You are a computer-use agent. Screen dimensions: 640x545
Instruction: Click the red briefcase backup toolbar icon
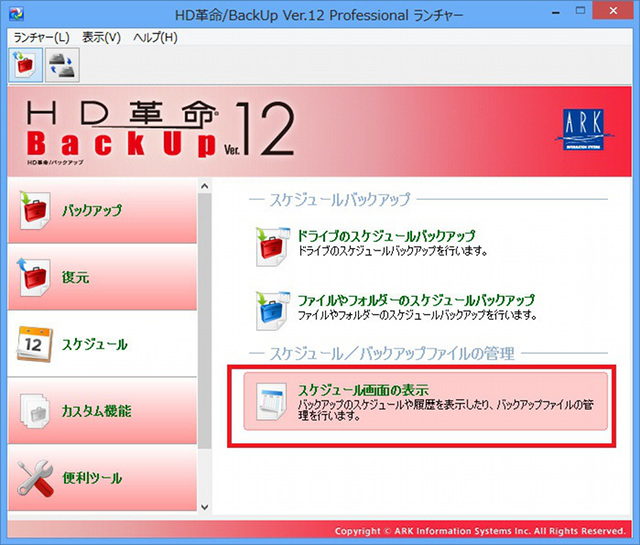[25, 65]
